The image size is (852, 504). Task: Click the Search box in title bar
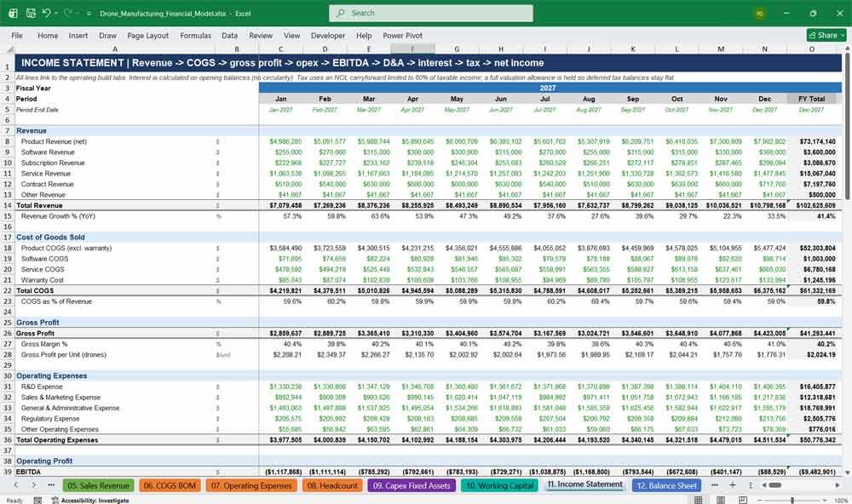431,13
